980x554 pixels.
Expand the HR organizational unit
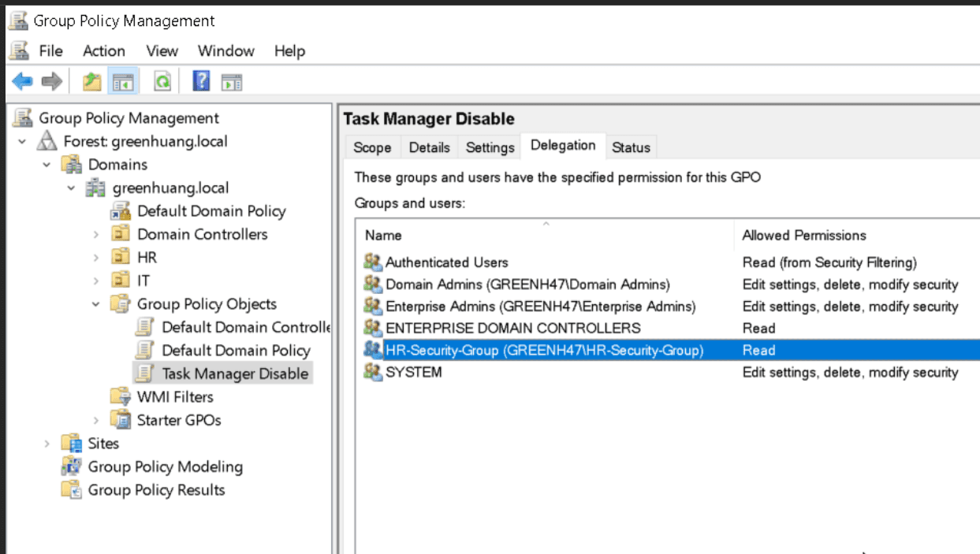(96, 258)
